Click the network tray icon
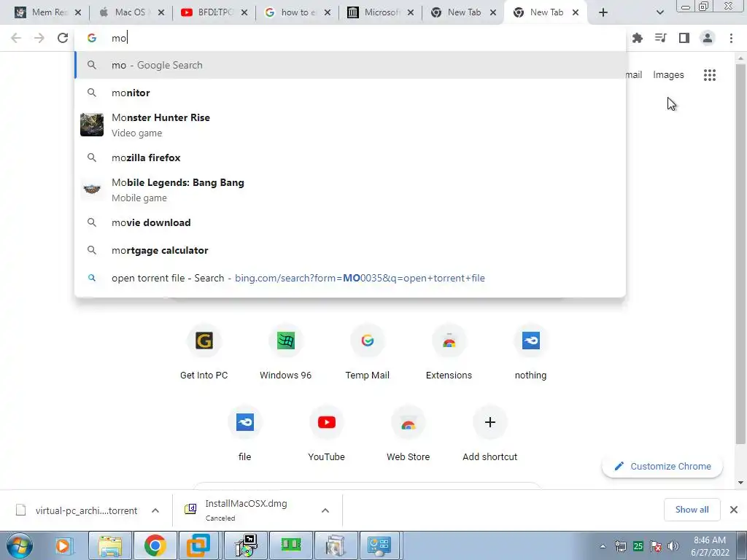This screenshot has width=747, height=560. pos(620,546)
